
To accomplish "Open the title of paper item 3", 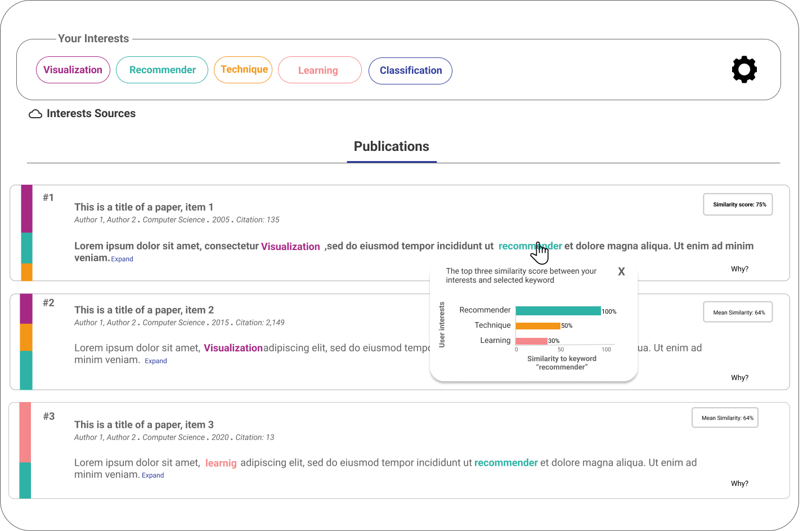I will [x=144, y=425].
